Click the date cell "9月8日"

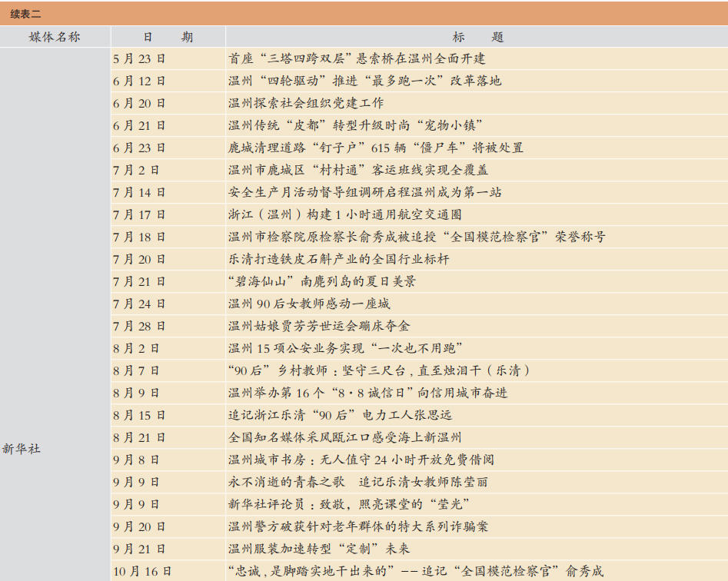click(136, 460)
